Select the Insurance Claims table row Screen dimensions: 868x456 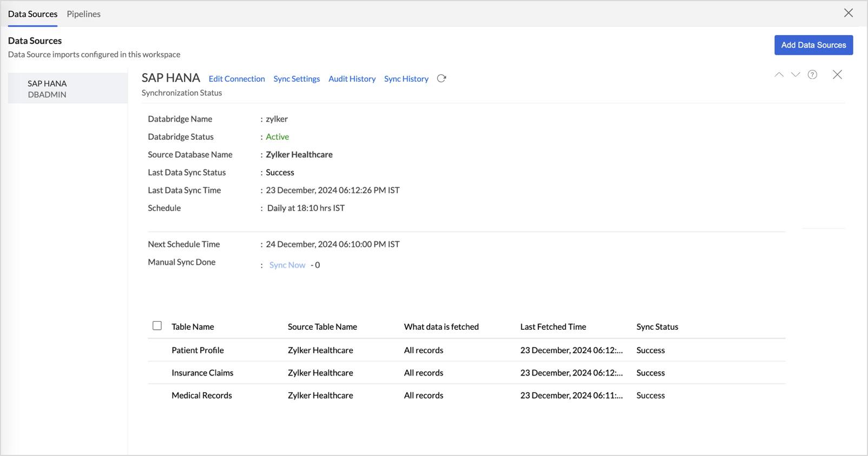point(202,373)
